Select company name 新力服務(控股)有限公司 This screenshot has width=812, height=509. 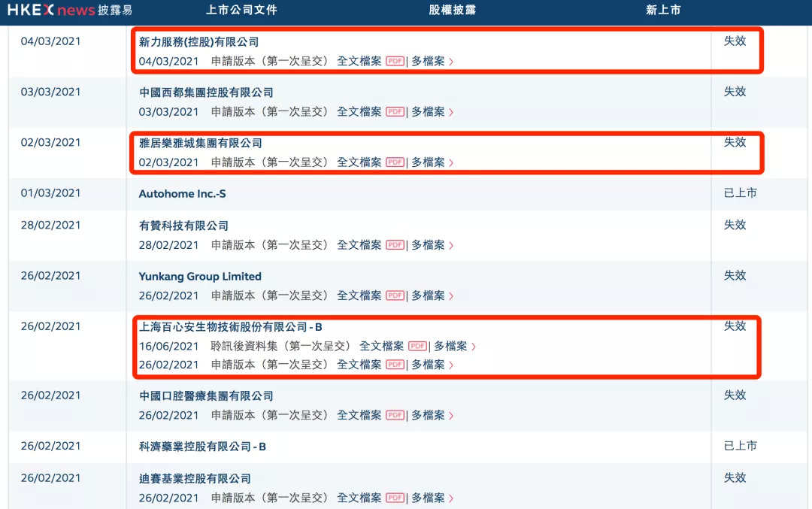(198, 42)
